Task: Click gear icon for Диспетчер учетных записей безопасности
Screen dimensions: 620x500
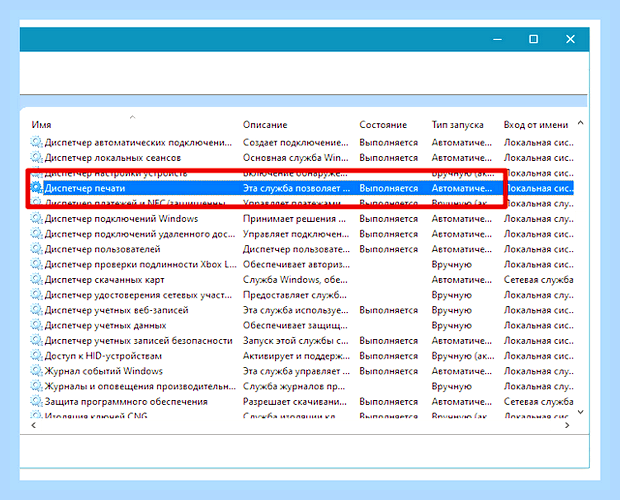Action: [36, 340]
